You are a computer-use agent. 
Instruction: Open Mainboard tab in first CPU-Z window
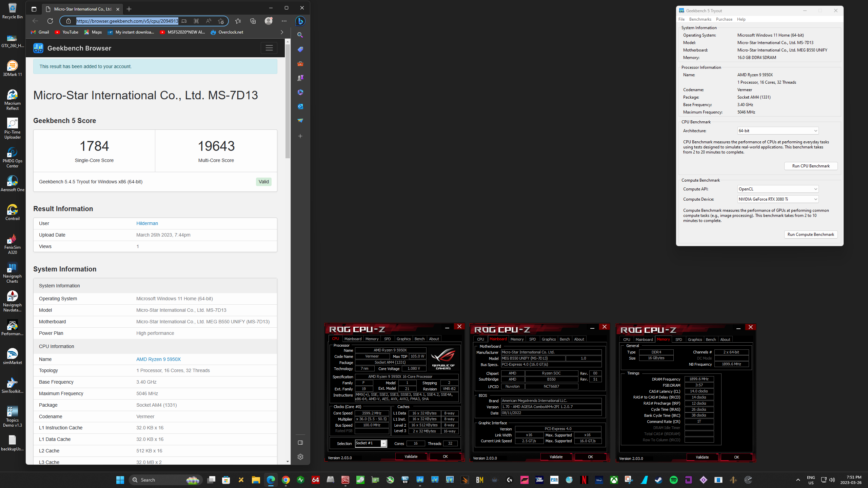click(353, 339)
